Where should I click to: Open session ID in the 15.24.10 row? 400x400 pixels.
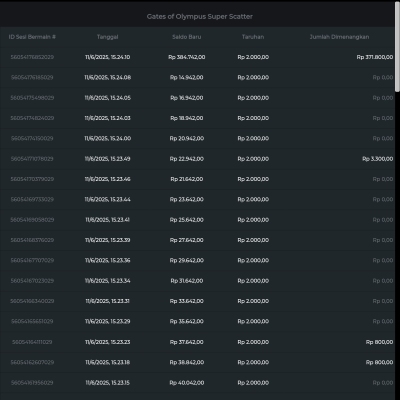point(32,57)
